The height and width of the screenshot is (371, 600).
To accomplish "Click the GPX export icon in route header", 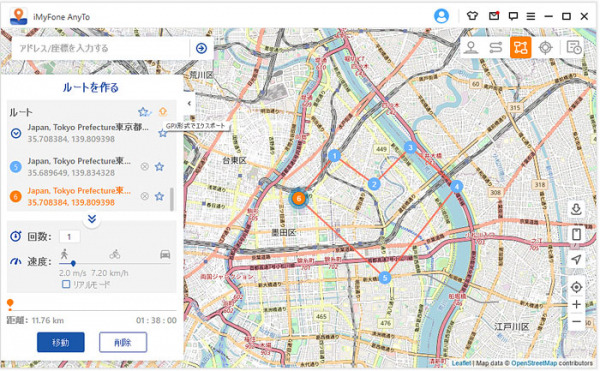I will 163,111.
